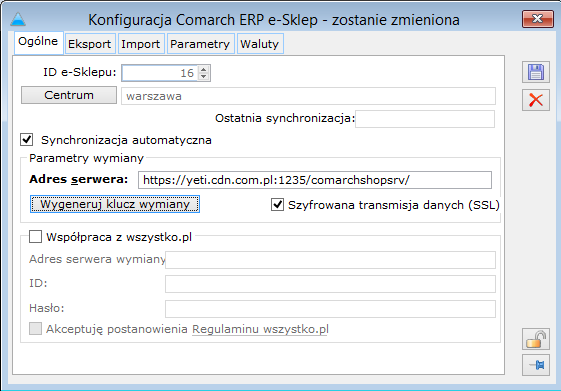
Task: Save the e-Sklep configuration with the floppy disk icon
Action: point(536,72)
